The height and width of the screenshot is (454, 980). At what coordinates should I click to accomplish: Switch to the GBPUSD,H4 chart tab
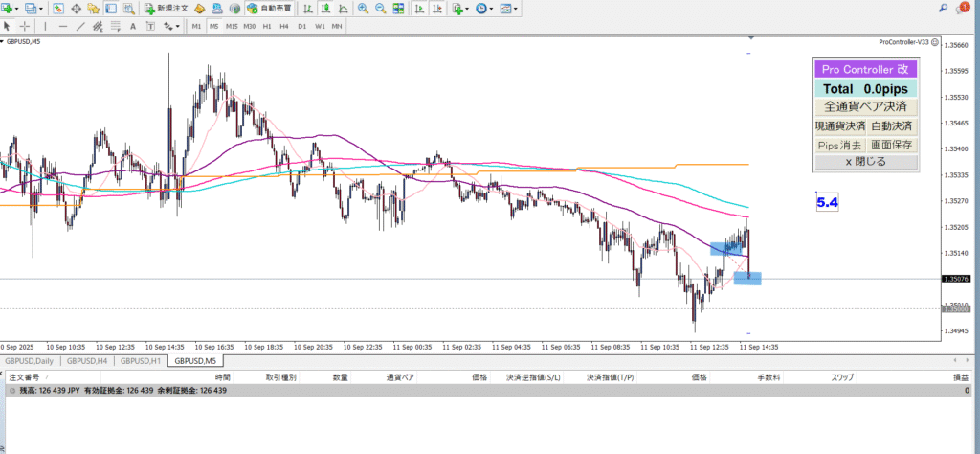pos(86,361)
